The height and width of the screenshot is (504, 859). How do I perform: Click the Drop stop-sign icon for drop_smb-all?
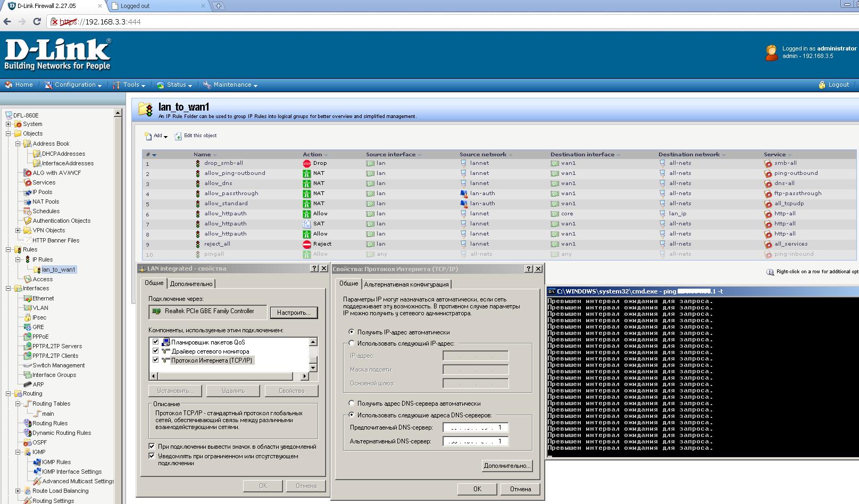click(x=307, y=164)
